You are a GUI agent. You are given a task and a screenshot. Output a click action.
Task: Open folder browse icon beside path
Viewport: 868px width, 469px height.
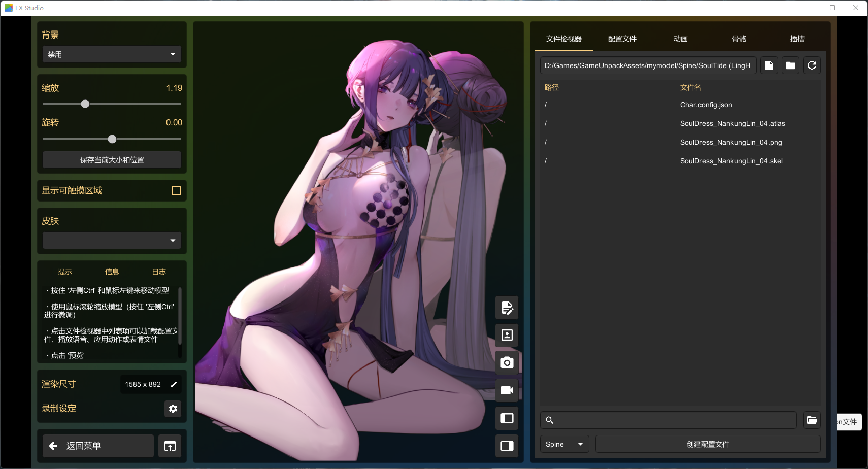tap(790, 65)
